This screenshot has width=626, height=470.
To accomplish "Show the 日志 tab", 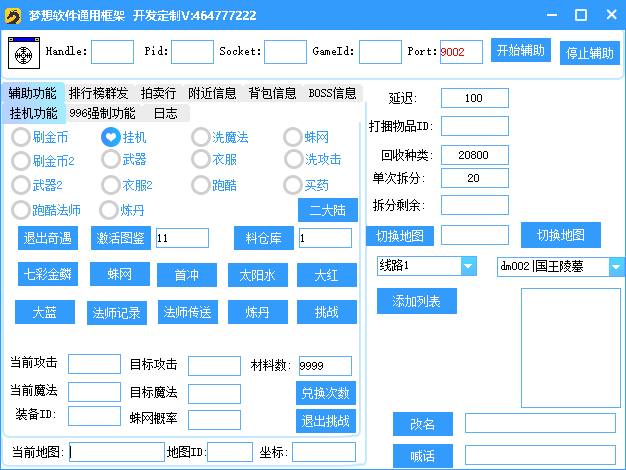I will [165, 113].
